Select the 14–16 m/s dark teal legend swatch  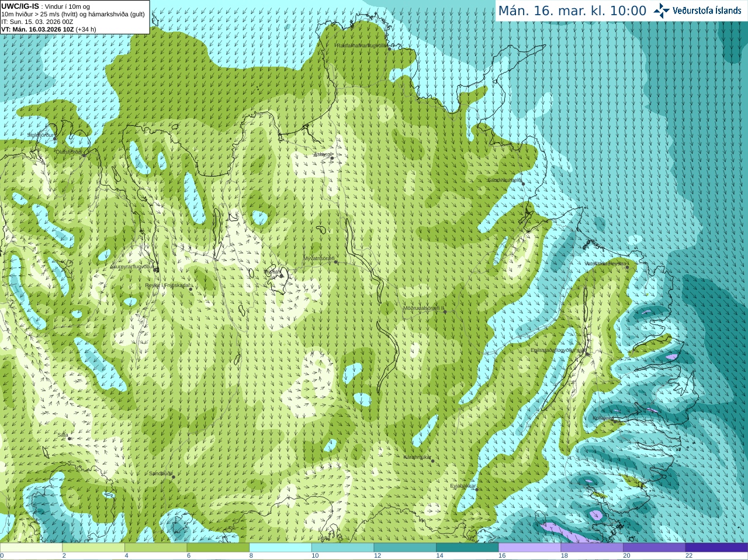click(x=467, y=548)
